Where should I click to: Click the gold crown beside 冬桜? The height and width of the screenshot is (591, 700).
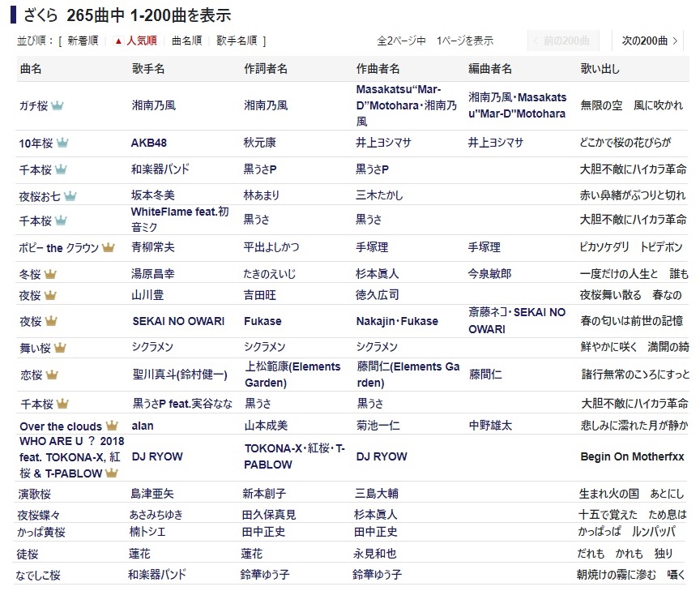[49, 274]
